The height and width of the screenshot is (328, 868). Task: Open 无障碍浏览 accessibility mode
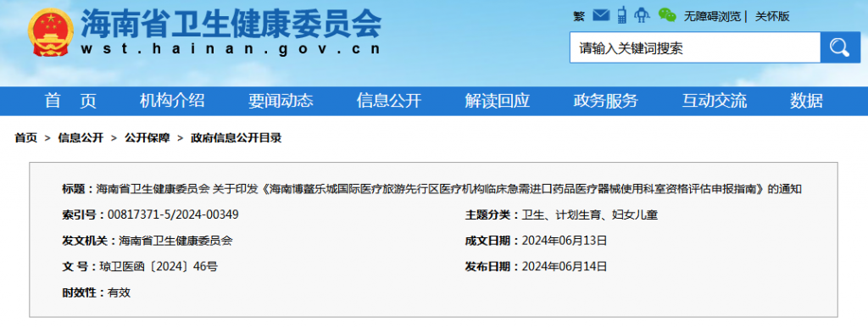click(712, 17)
